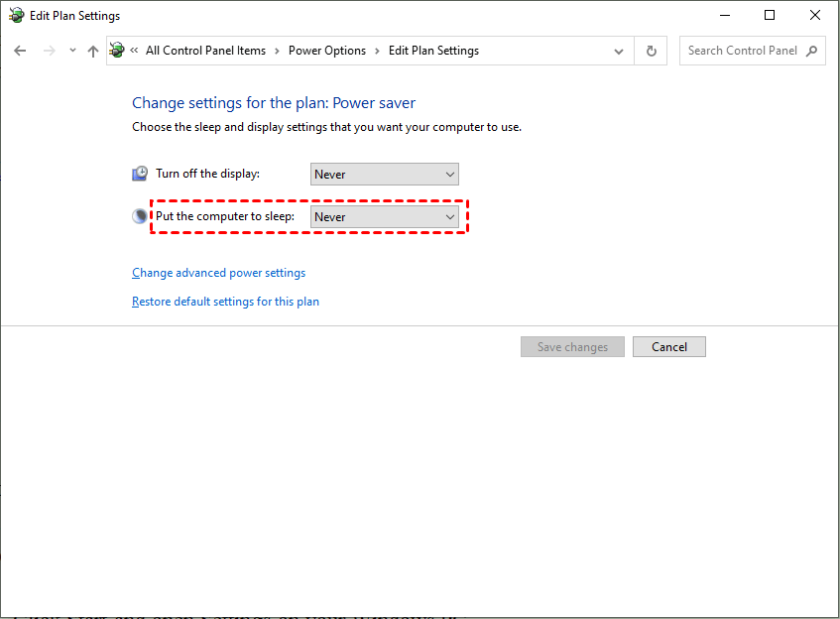Click Restore default settings for this plan

coord(225,302)
